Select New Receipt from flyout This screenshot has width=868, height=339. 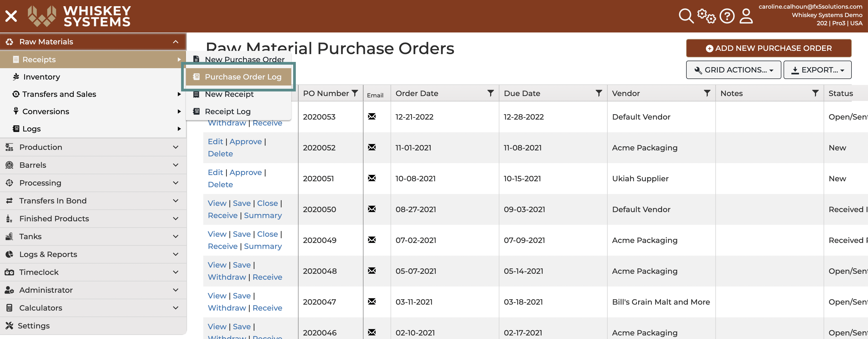pos(238,94)
